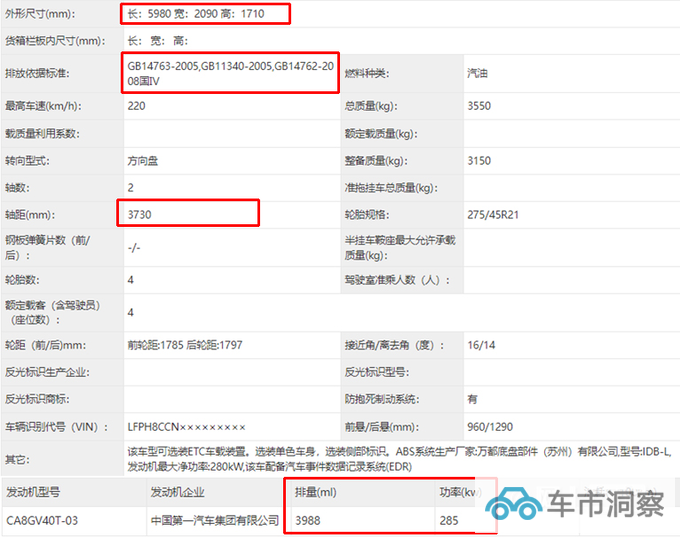Click the 钢板弹簧片数 label

point(47,248)
